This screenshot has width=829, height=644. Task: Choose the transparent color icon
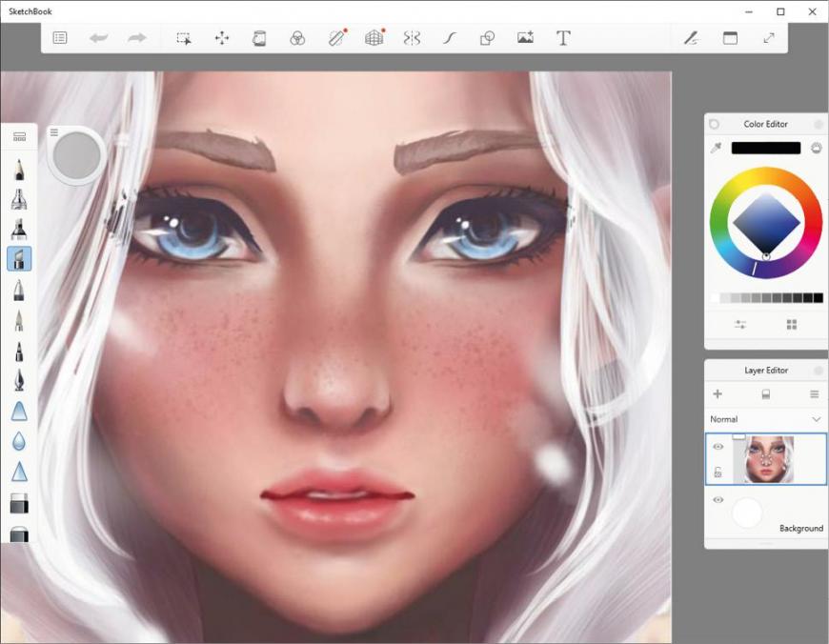pos(817,148)
